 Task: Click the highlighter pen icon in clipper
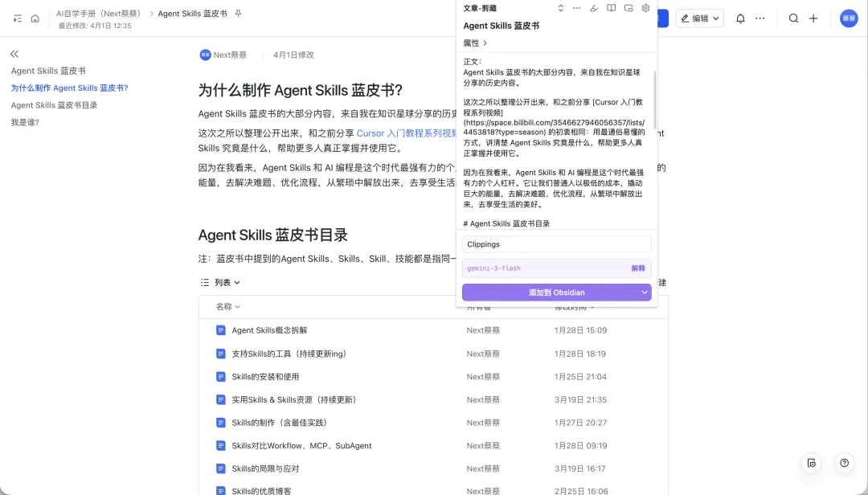click(594, 8)
